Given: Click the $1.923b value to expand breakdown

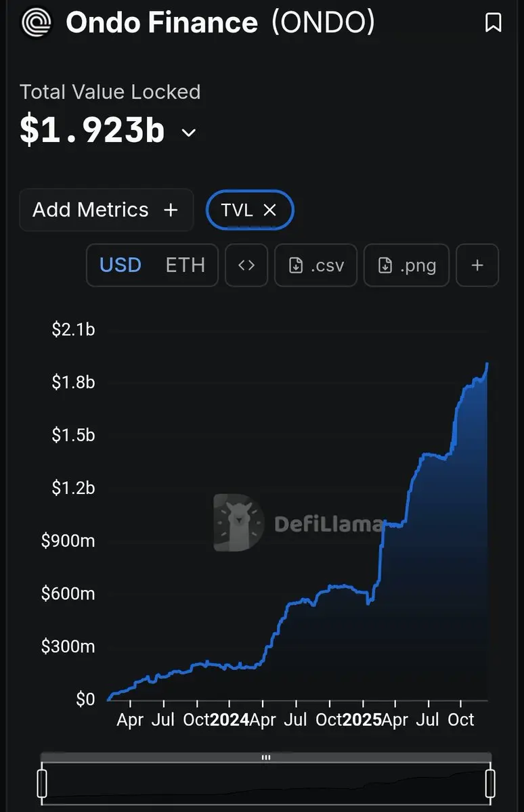Looking at the screenshot, I should (92, 131).
